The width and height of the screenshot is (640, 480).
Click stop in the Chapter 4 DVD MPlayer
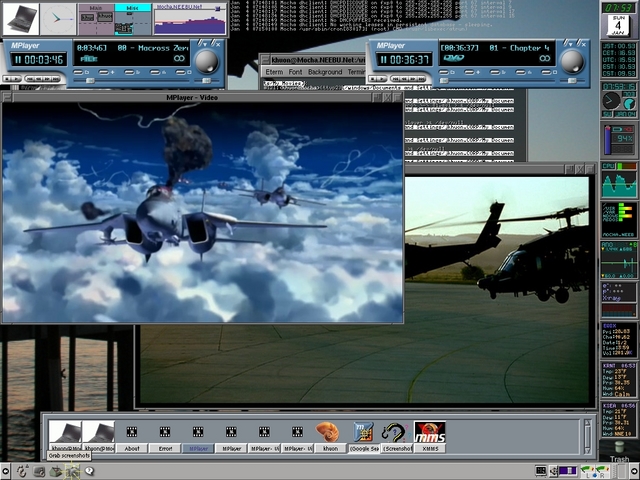point(371,78)
